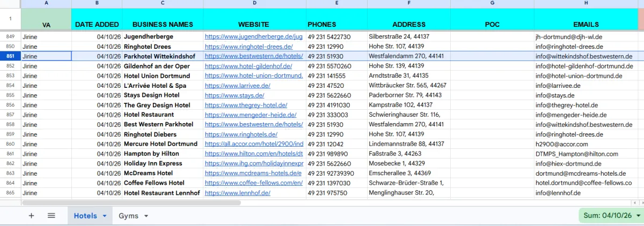The height and width of the screenshot is (226, 644).
Task: Select the Hotel Union Dortmund cell
Action: coord(163,76)
